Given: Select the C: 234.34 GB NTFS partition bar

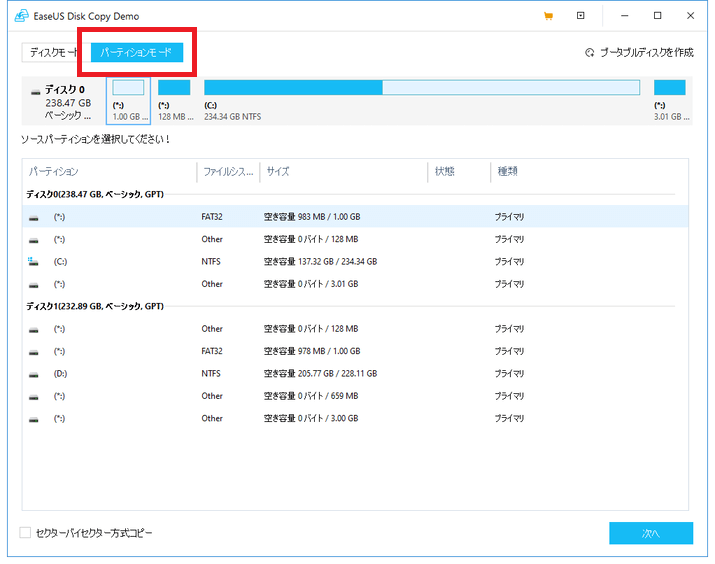Looking at the screenshot, I should tap(420, 100).
